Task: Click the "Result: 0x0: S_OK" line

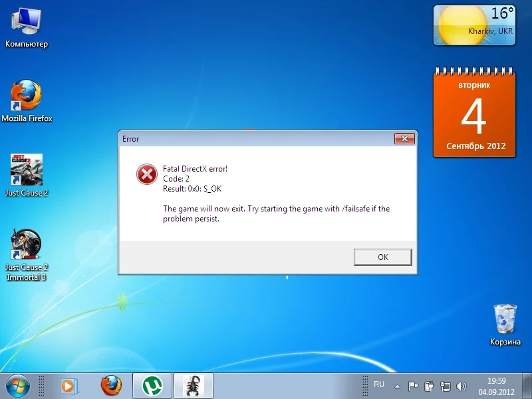Action: [x=192, y=189]
